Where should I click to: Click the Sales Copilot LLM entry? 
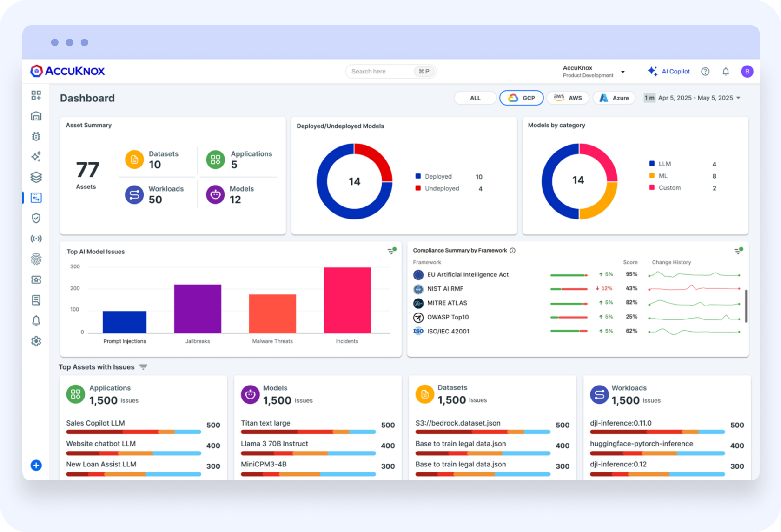pyautogui.click(x=96, y=423)
